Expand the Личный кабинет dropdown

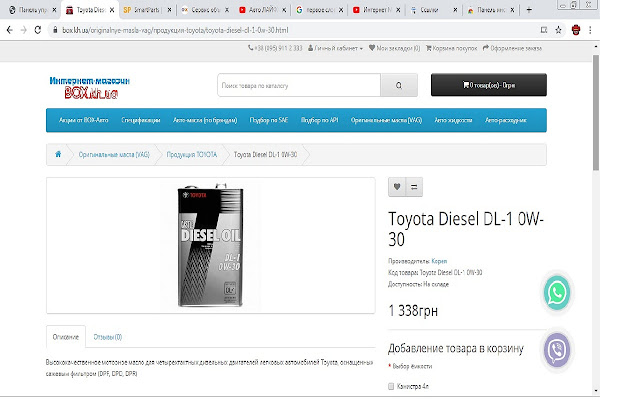[x=335, y=48]
